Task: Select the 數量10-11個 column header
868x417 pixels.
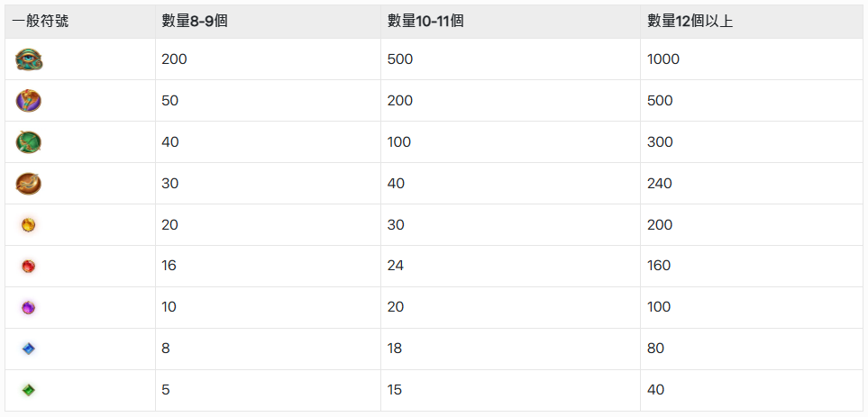Action: pos(425,21)
